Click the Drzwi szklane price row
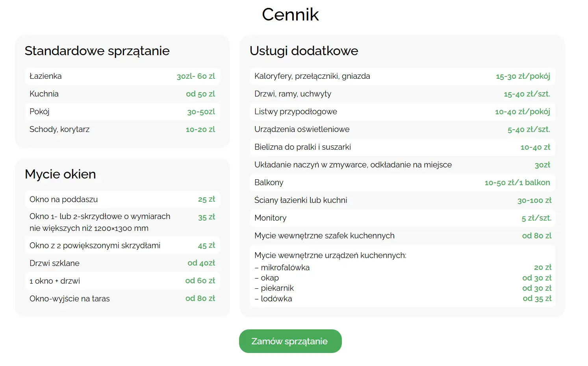588x366 pixels. pyautogui.click(x=122, y=263)
